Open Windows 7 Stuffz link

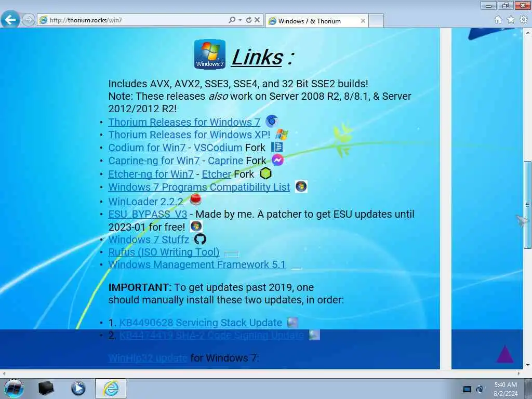[149, 240]
